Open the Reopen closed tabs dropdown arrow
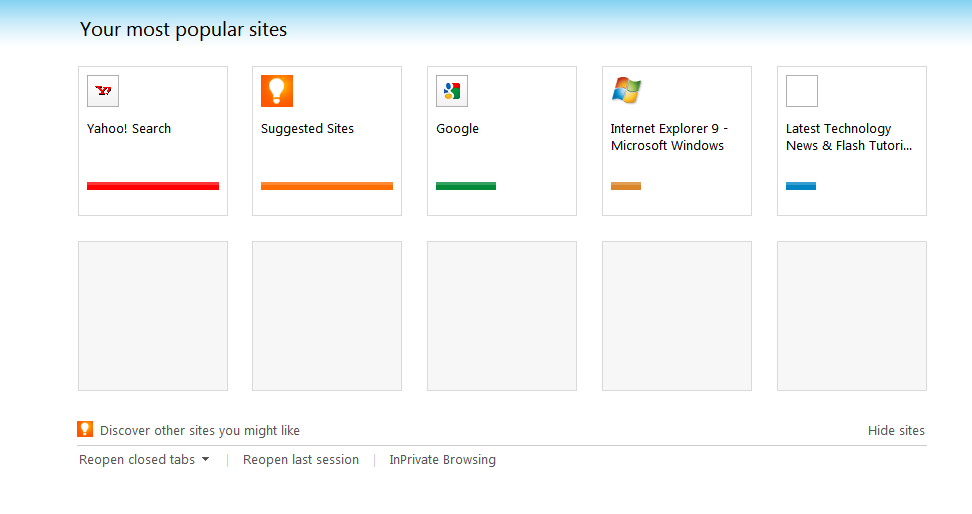972x514 pixels. [205, 460]
